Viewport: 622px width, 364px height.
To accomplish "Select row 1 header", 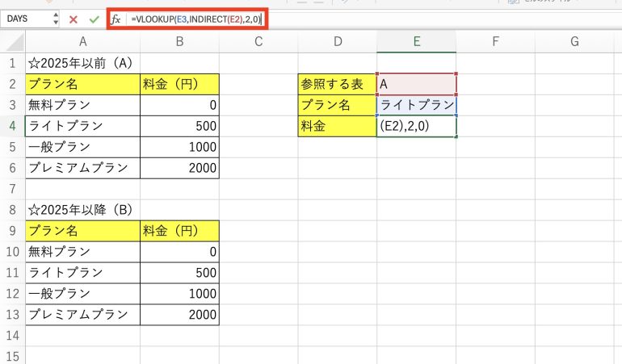I will pyautogui.click(x=13, y=63).
